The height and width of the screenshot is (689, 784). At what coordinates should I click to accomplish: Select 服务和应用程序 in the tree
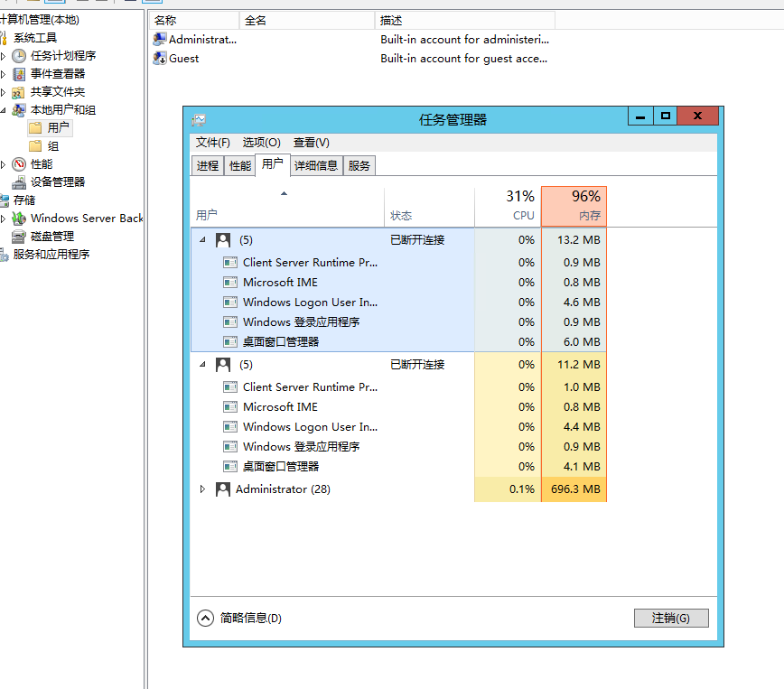(51, 254)
